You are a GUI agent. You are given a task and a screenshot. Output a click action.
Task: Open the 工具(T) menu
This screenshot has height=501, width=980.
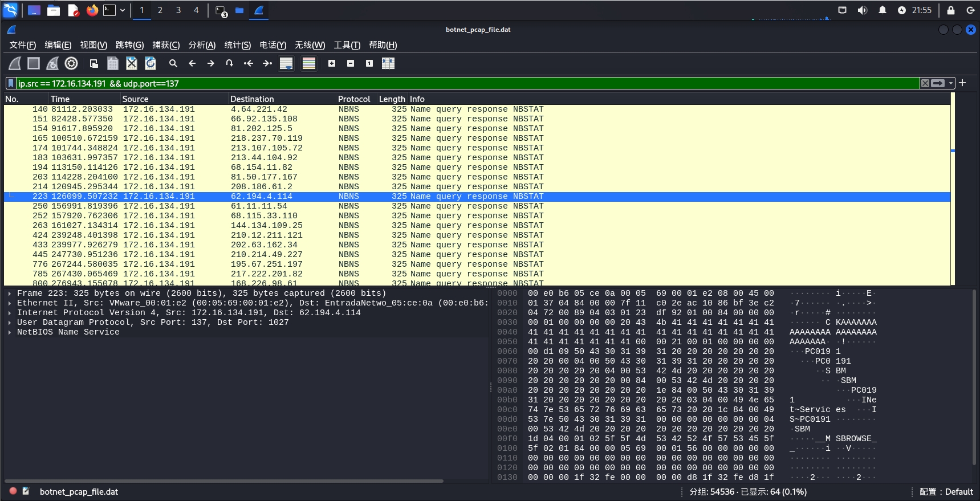(x=347, y=45)
